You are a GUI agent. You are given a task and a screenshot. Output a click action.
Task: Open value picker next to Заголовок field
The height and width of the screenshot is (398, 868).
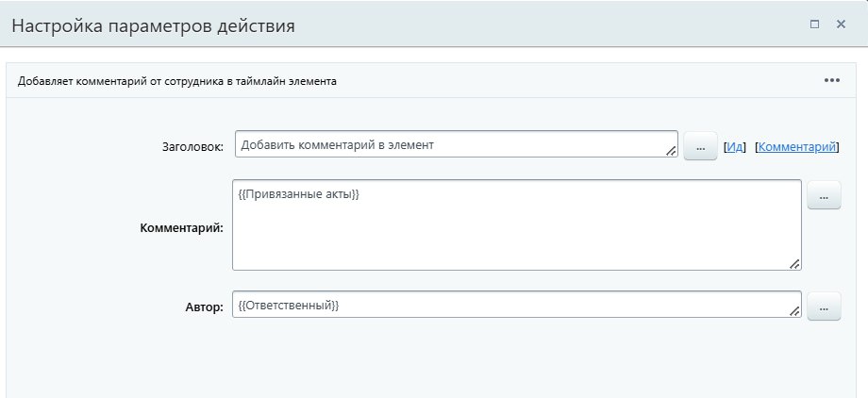pyautogui.click(x=700, y=147)
